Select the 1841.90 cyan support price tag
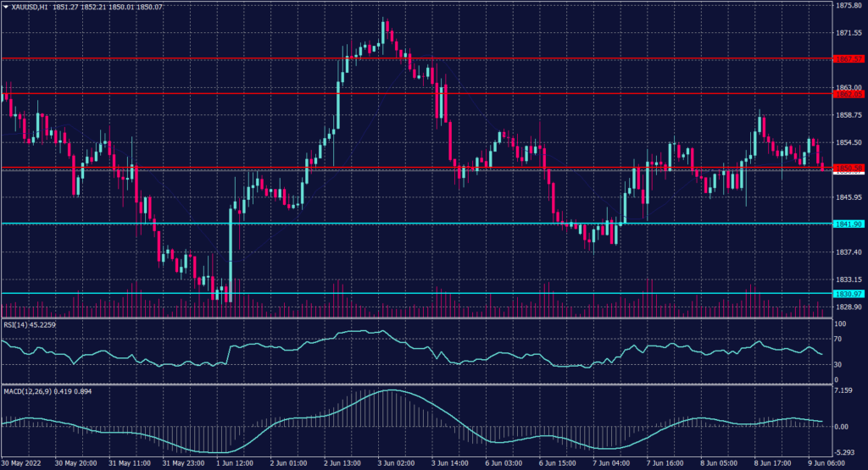Image resolution: width=868 pixels, height=470 pixels. 848,224
